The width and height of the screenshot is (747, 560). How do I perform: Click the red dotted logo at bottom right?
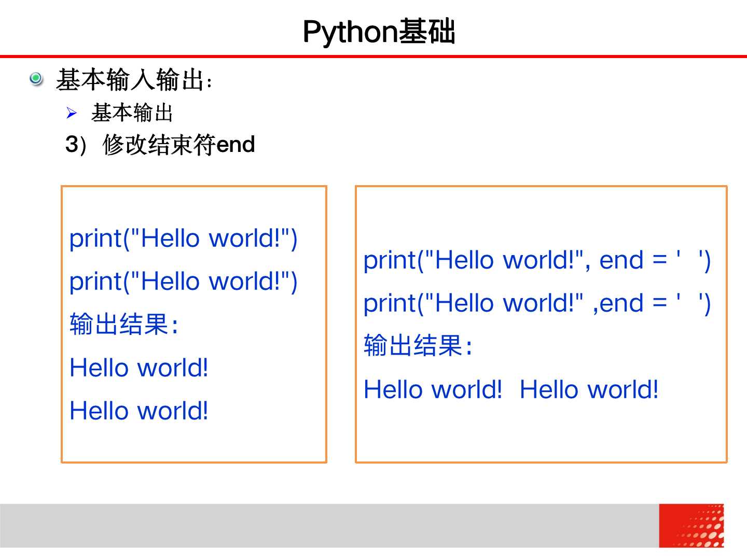[x=691, y=526]
